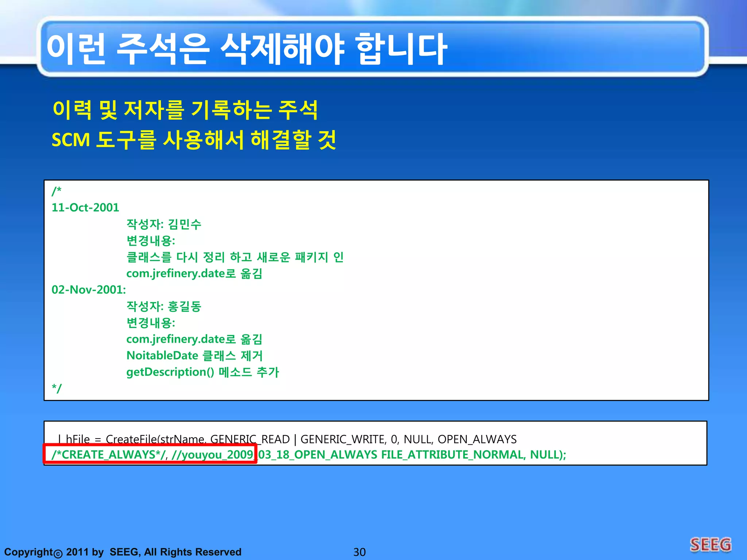Viewport: 747px width, 560px height.
Task: Click the line '클래스를 다시 정리 하고 새로운 패키지 인'
Action: point(235,257)
